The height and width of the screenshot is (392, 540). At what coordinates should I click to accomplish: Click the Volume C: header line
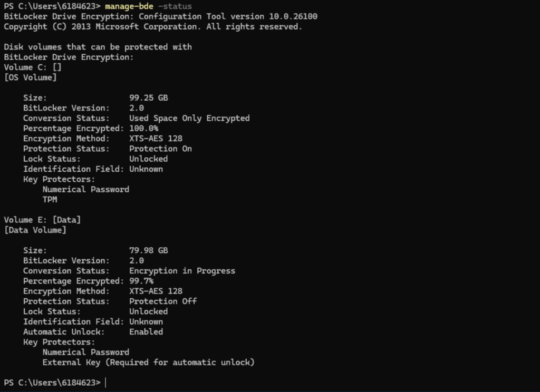[33, 67]
